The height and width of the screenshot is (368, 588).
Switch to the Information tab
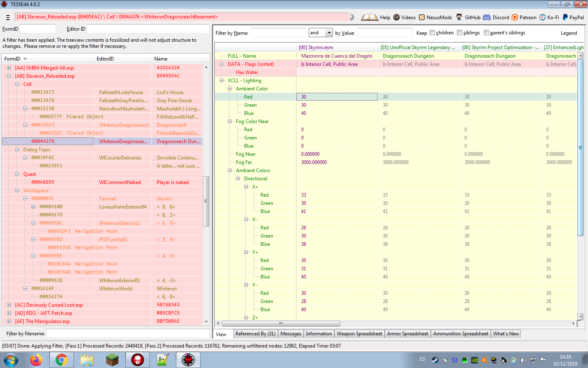click(x=319, y=334)
